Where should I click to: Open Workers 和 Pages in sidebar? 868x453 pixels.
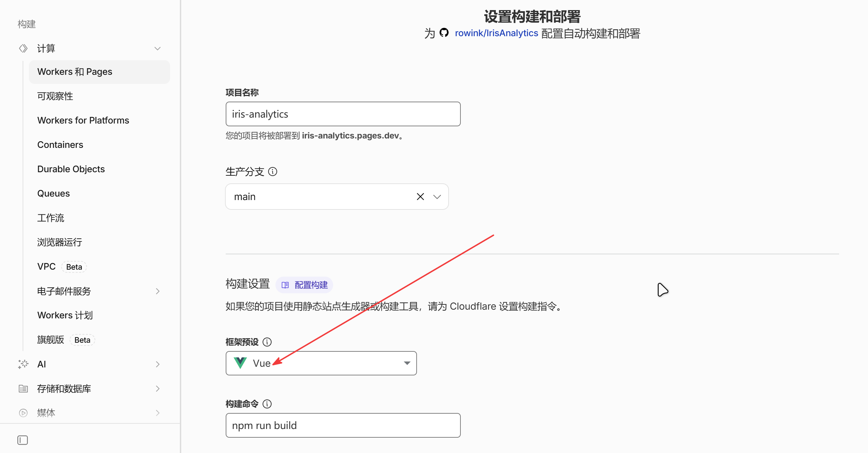pos(99,72)
